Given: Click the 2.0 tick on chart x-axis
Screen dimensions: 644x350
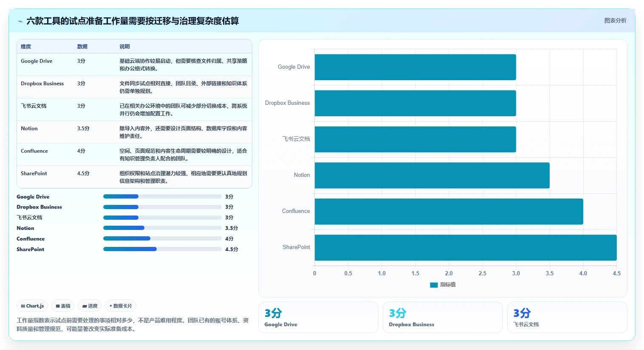Looking at the screenshot, I should point(449,274).
